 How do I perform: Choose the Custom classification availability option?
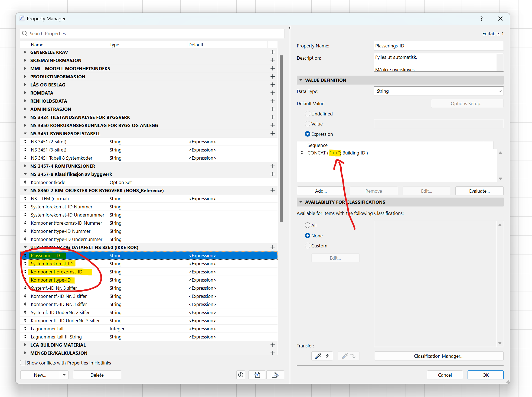(x=307, y=246)
